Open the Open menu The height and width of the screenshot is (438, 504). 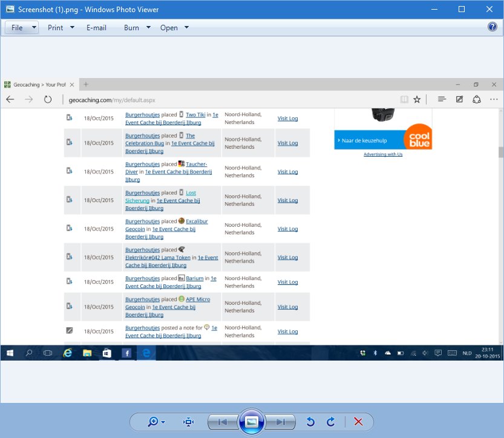(169, 28)
